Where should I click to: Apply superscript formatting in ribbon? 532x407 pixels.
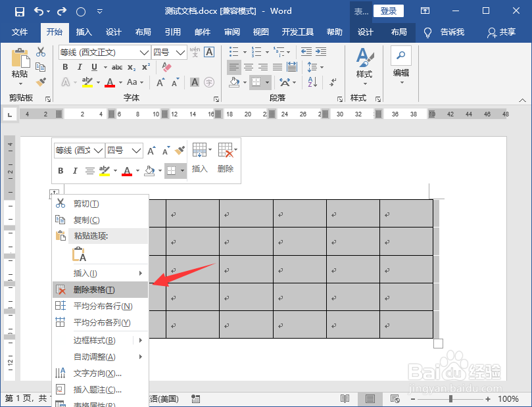(146, 67)
